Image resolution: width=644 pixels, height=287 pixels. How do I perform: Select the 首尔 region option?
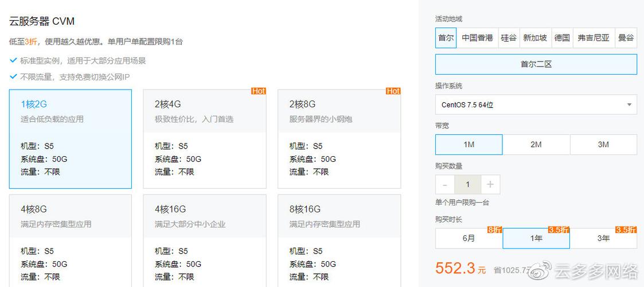pyautogui.click(x=446, y=38)
